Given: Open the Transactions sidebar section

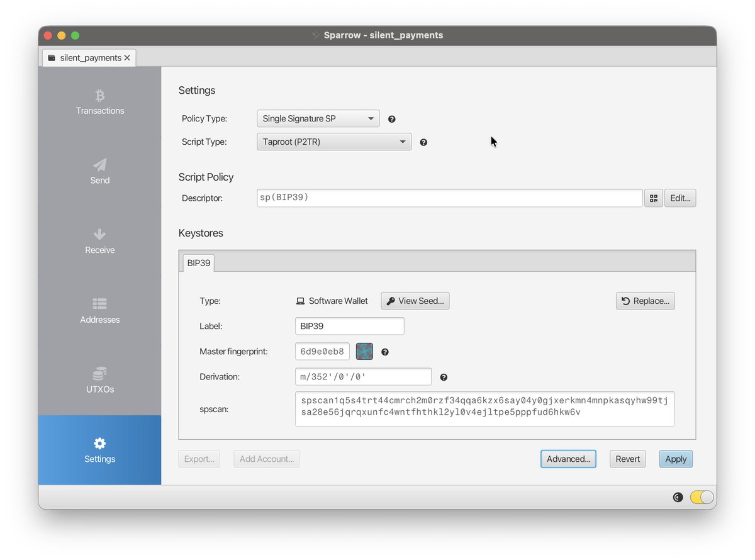Looking at the screenshot, I should pos(99,102).
